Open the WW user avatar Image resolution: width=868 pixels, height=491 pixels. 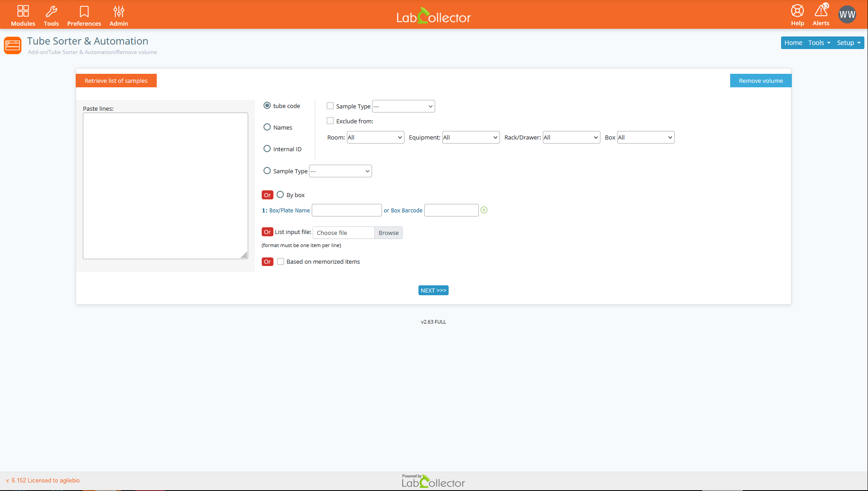(x=847, y=14)
